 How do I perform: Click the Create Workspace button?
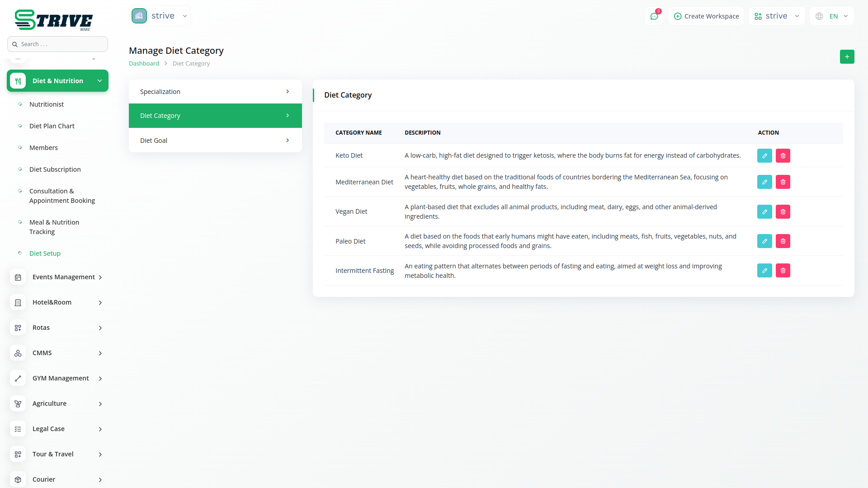click(x=706, y=16)
